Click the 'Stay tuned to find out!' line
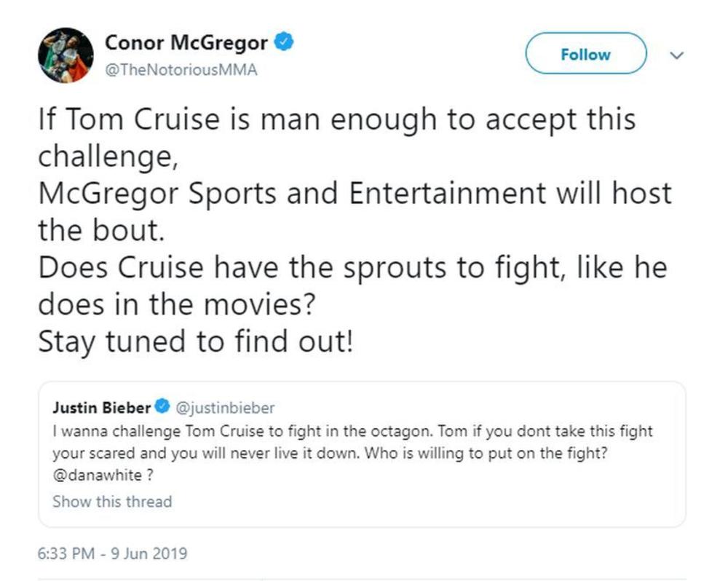Viewport: 728px width, 581px height. pos(195,341)
